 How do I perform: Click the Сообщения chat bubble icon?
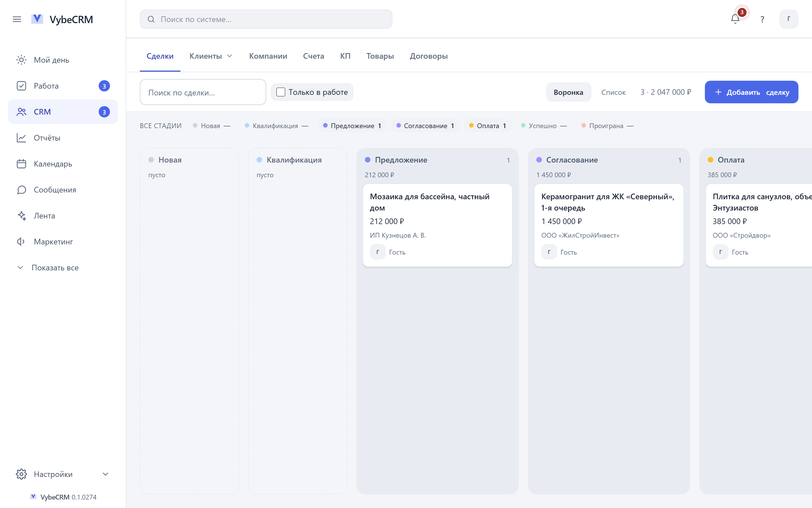21,190
